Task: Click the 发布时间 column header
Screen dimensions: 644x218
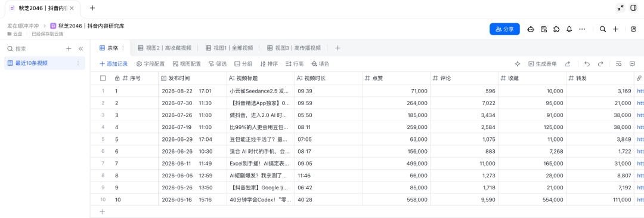Action: (x=193, y=78)
